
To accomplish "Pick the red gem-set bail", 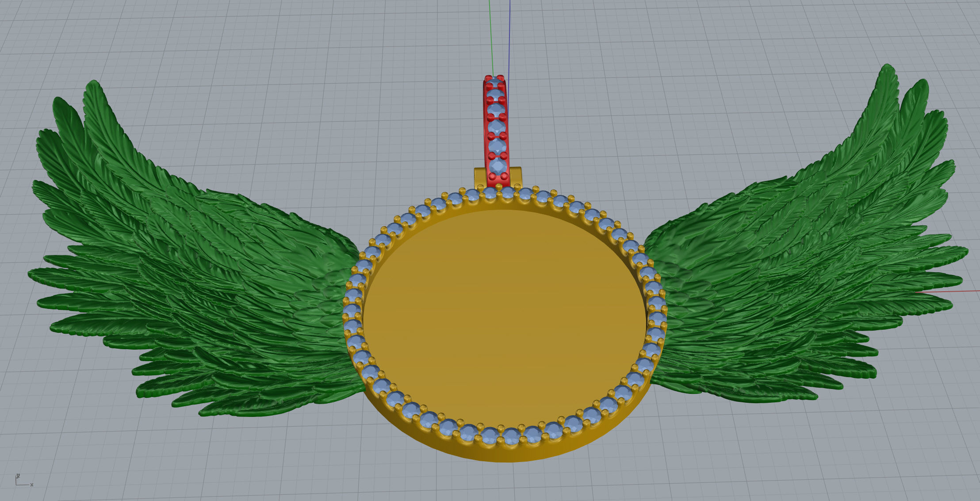I will click(497, 131).
